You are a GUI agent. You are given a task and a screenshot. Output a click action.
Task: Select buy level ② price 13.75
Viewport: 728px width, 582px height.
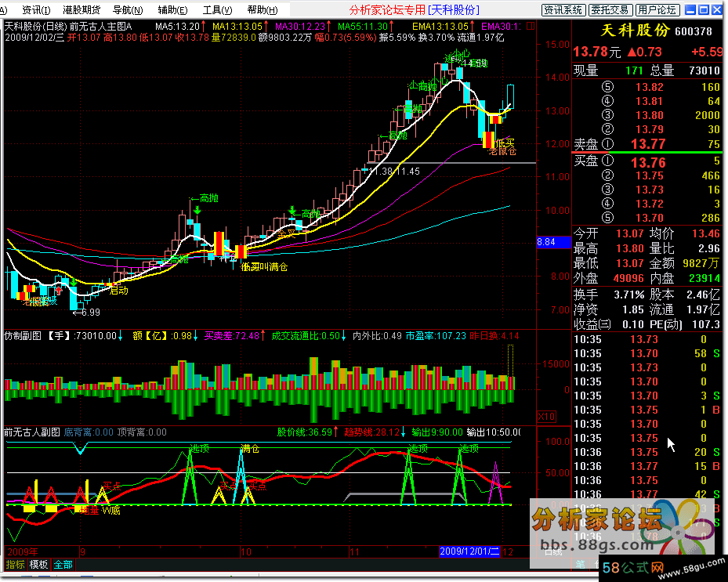click(x=649, y=175)
